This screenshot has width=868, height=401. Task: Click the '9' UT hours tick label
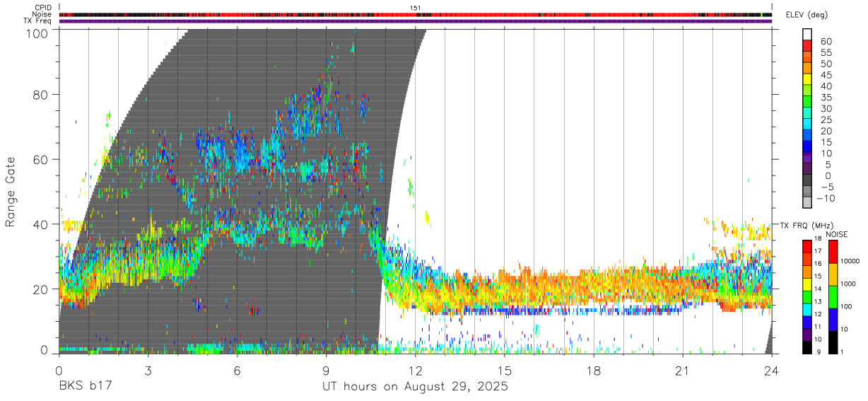326,370
